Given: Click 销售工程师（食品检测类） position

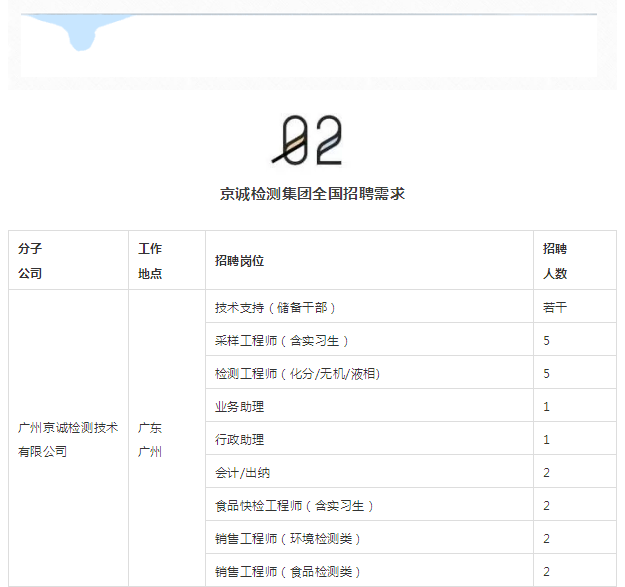Looking at the screenshot, I should 288,572.
